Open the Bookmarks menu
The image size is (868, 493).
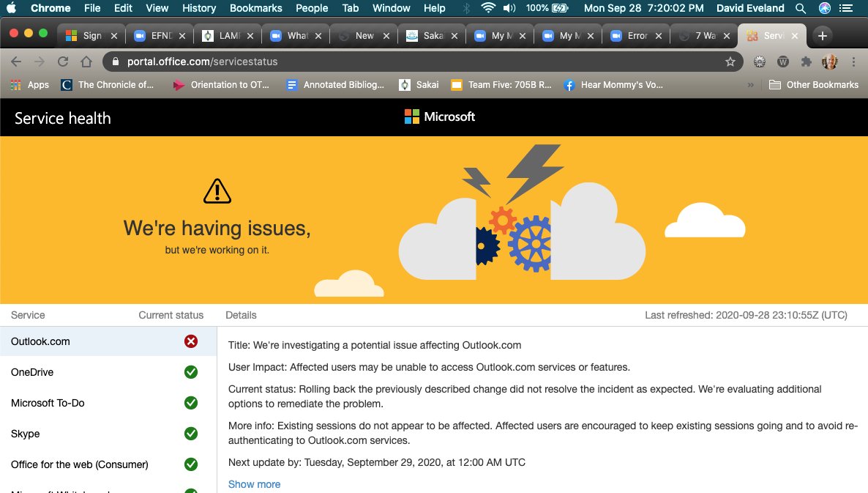(x=255, y=8)
